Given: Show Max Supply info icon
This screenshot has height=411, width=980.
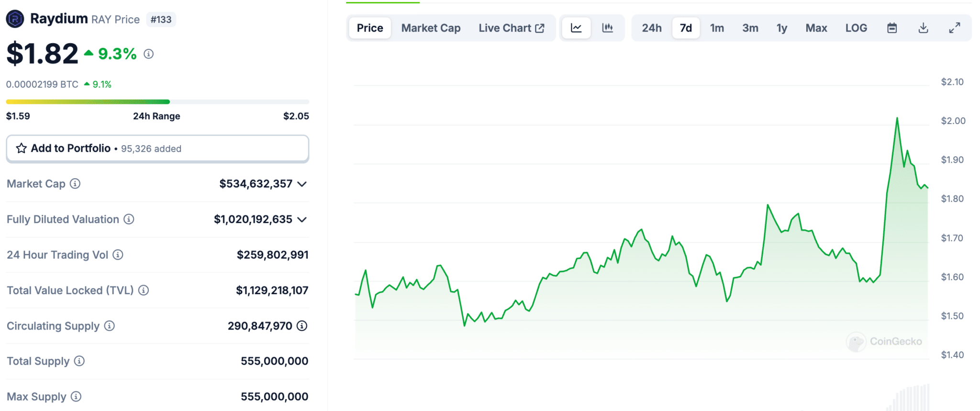Looking at the screenshot, I should (x=76, y=397).
